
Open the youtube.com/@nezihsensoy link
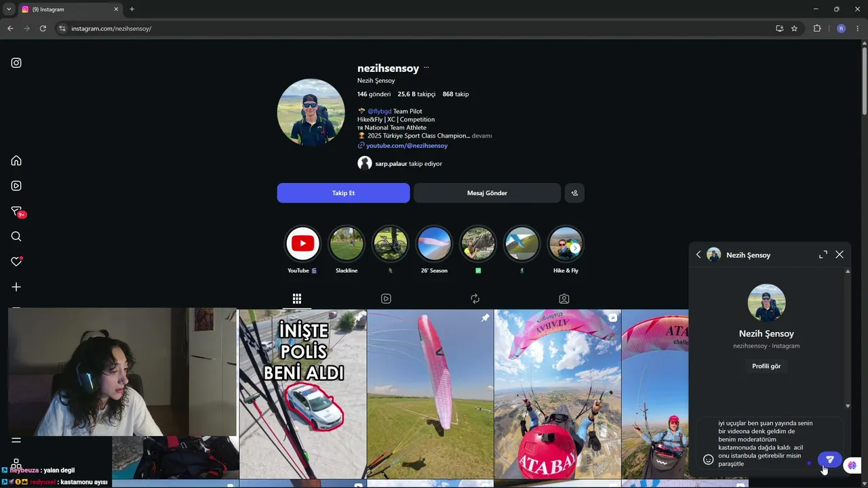tap(406, 146)
